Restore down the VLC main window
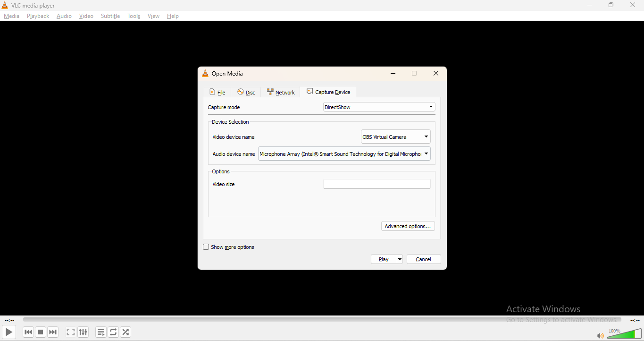The image size is (644, 341). (x=611, y=5)
